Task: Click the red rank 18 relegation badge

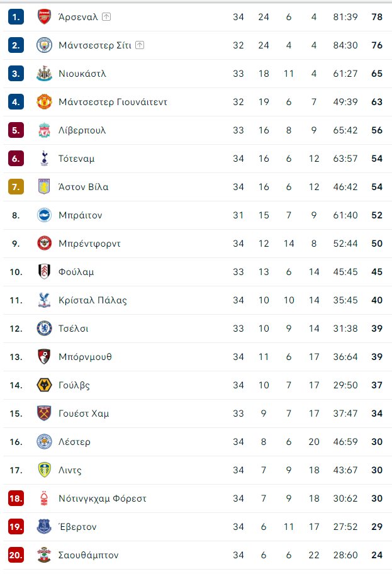Action: (16, 498)
